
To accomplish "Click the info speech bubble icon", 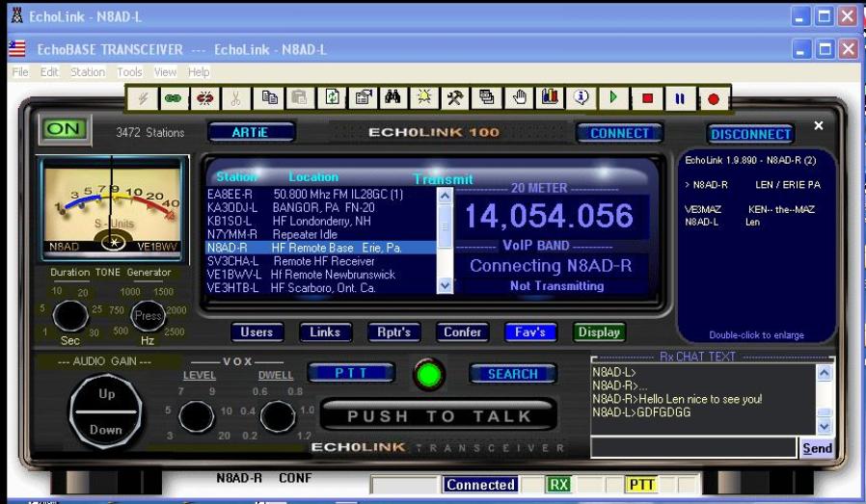I will [581, 98].
